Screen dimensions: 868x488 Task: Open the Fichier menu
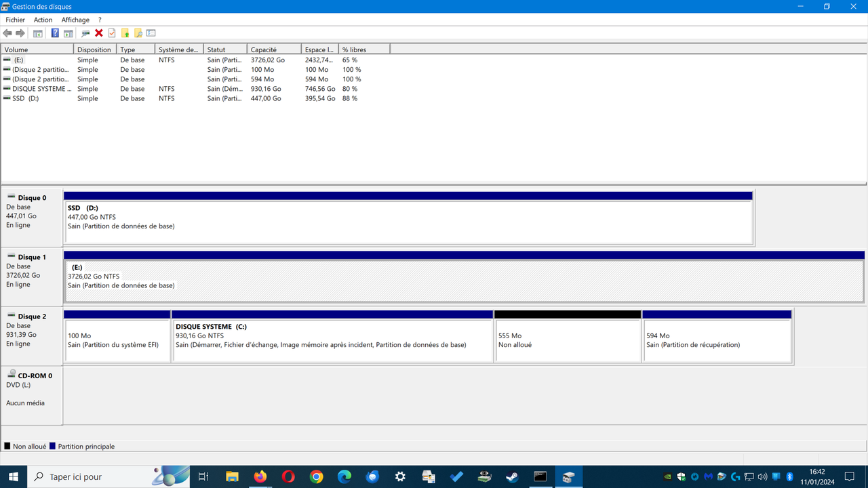(15, 20)
